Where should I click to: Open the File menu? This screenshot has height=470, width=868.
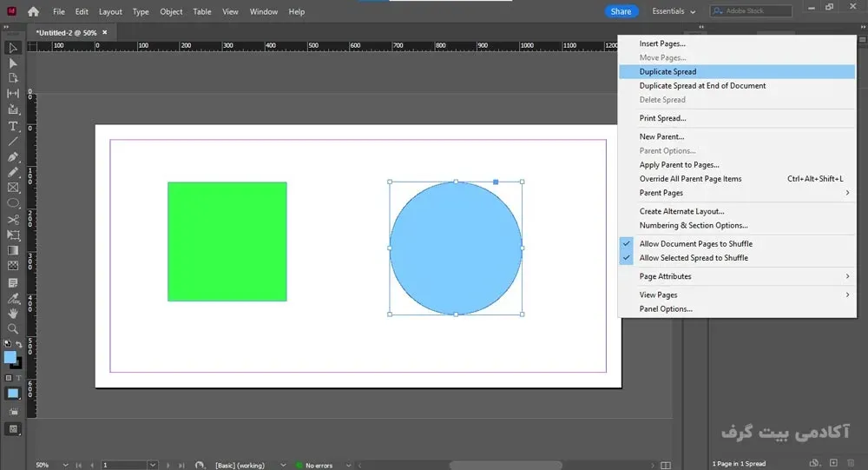[x=59, y=11]
